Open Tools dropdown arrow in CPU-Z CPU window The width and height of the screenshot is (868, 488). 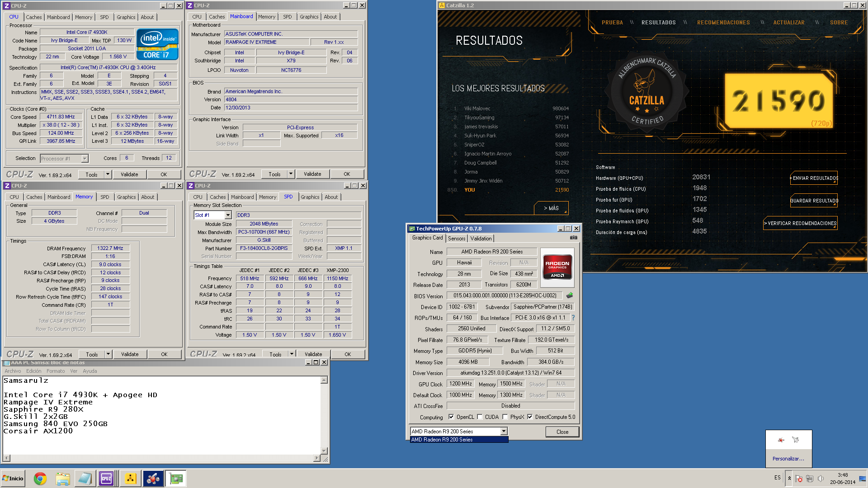point(108,174)
